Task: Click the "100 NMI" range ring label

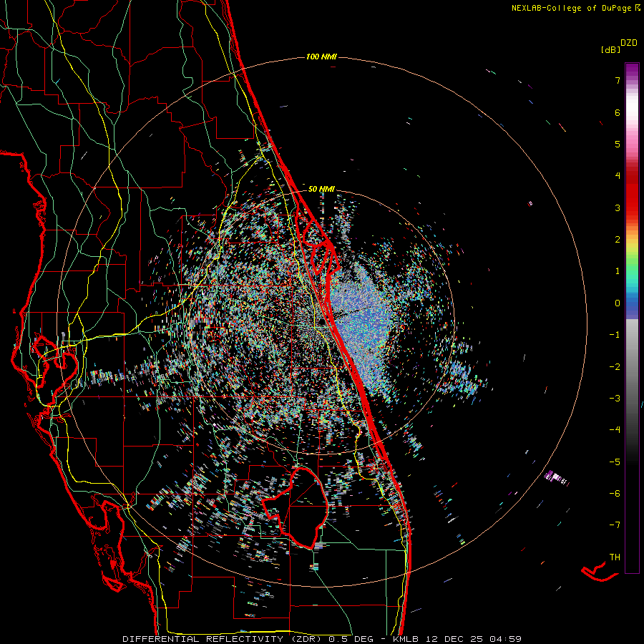Action: pyautogui.click(x=321, y=57)
